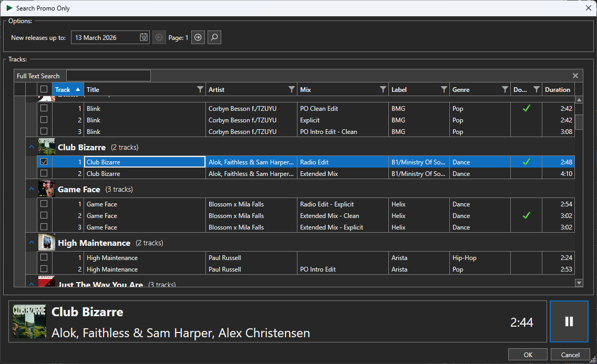Viewport: 597px width, 364px height.
Task: Check the select-all checkbox in the header
Action: point(44,89)
